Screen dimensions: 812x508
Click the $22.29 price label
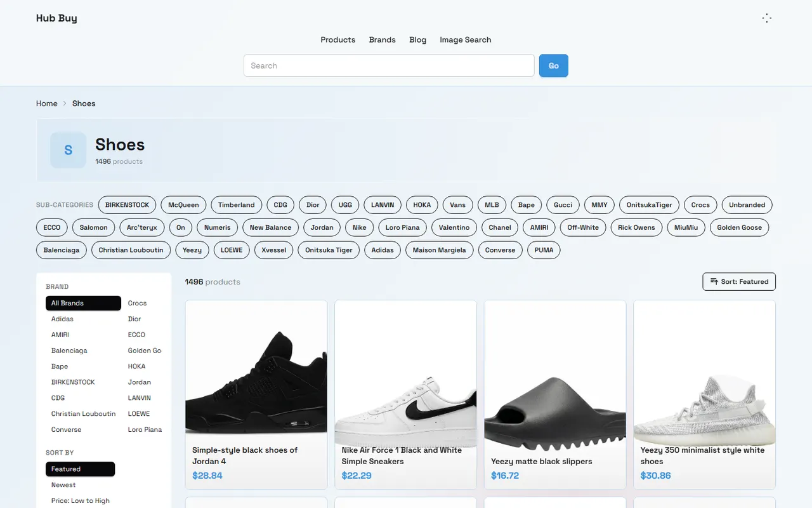357,476
